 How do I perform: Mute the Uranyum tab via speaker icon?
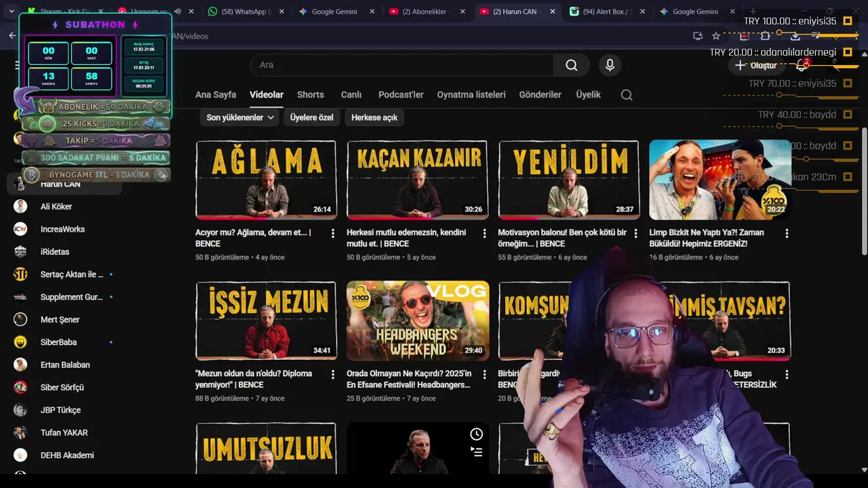(178, 12)
